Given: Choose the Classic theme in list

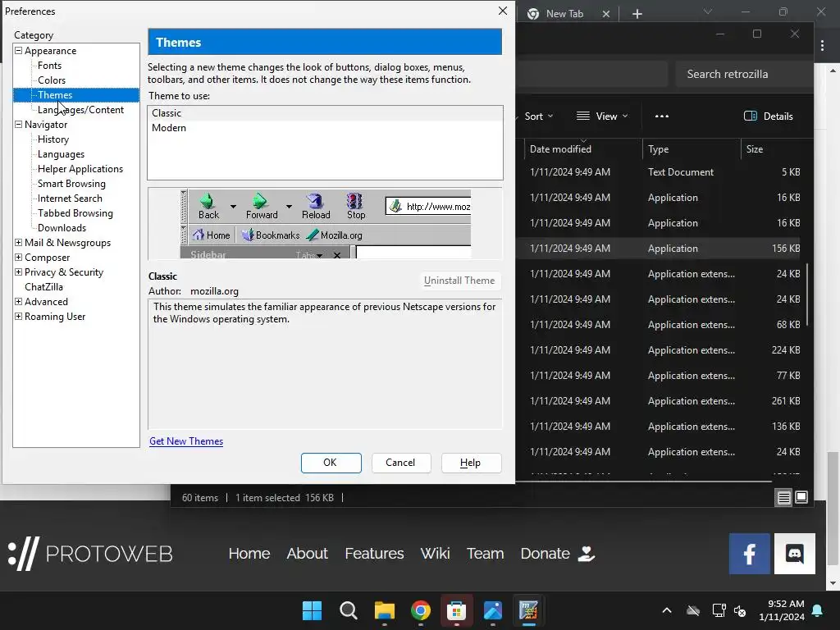Looking at the screenshot, I should (x=325, y=113).
